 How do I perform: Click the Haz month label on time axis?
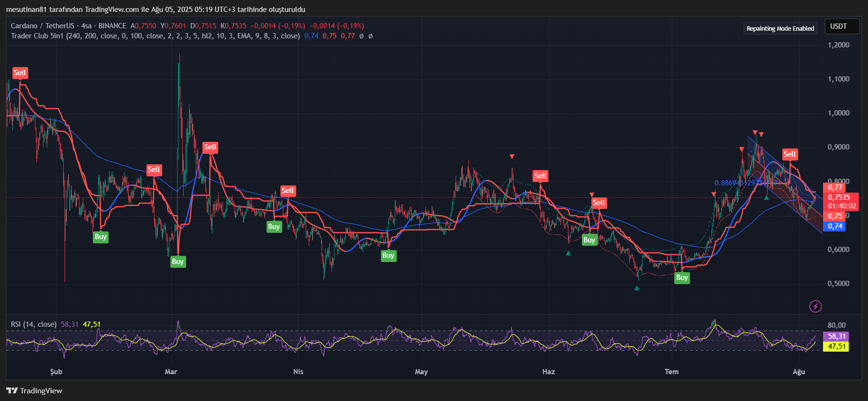click(548, 372)
